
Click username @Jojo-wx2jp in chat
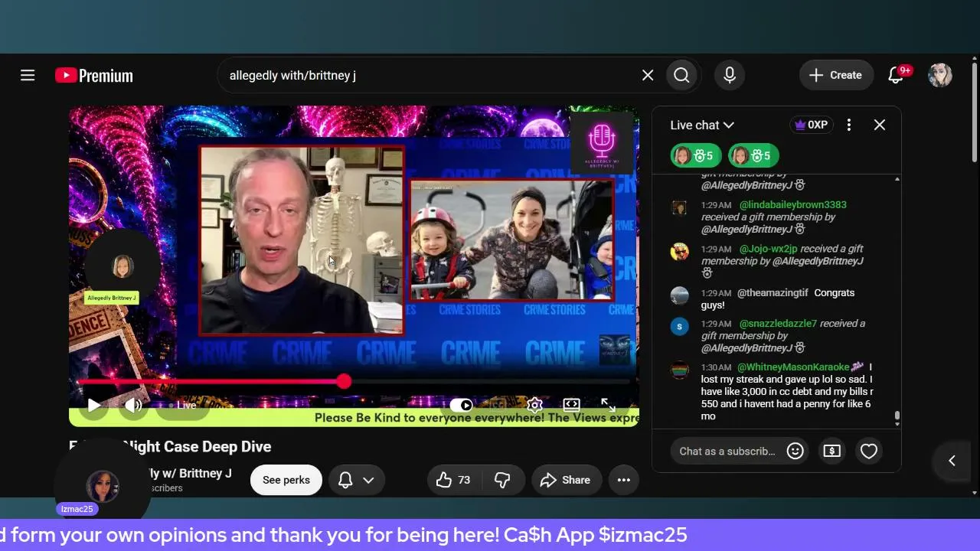[768, 249]
